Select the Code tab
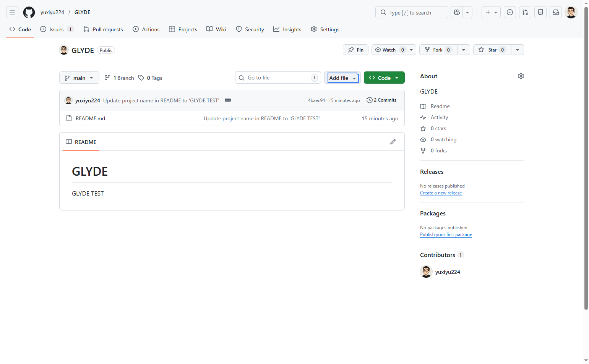This screenshot has height=364, width=589. 20,29
